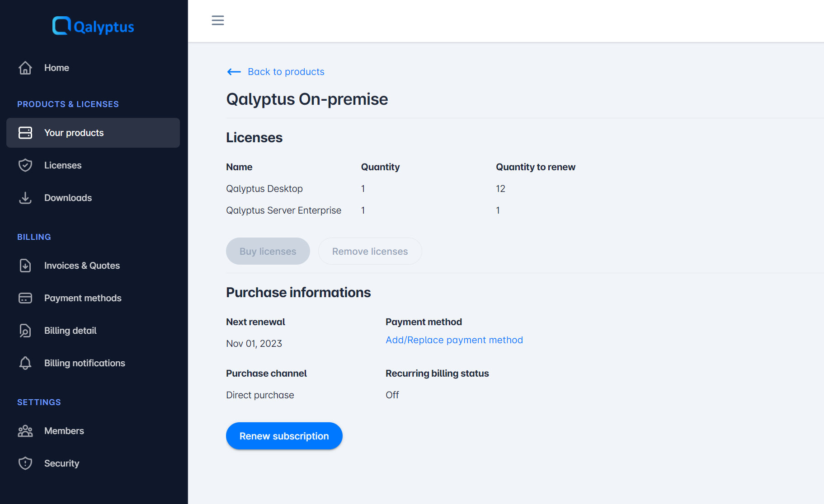The image size is (824, 504).
Task: Follow the Add/Replace payment method link
Action: coord(454,340)
